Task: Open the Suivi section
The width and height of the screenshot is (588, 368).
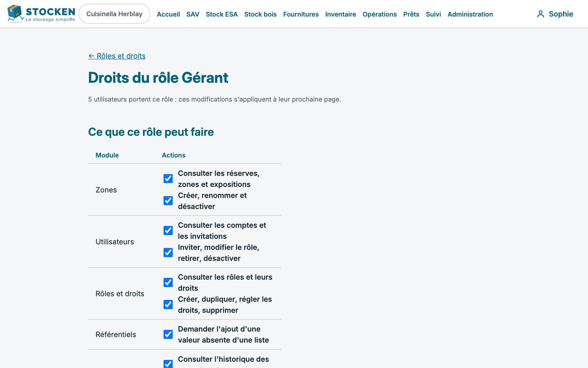Action: coord(433,14)
